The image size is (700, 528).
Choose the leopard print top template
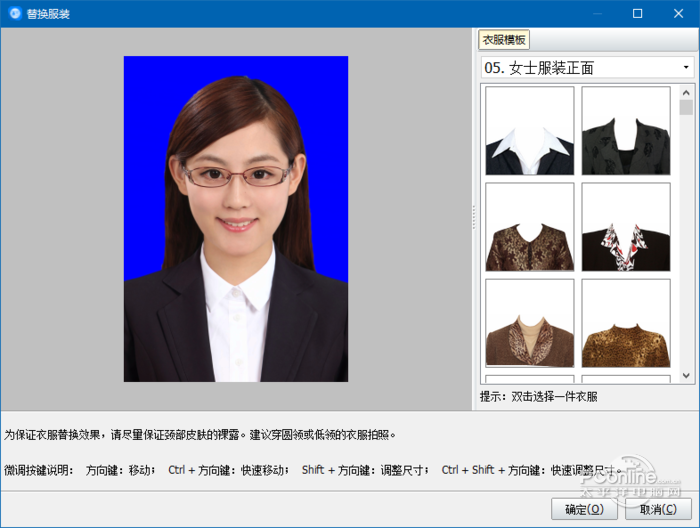tap(626, 323)
